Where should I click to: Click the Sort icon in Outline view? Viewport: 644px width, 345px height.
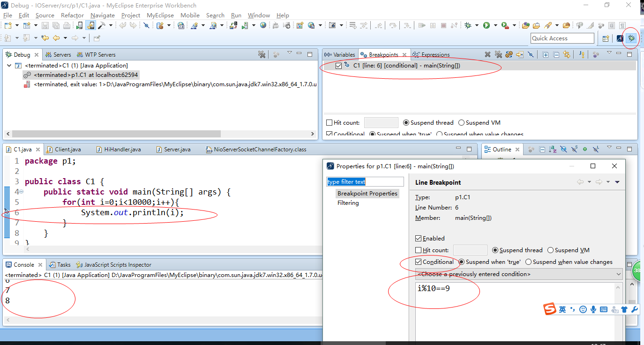[x=553, y=150]
